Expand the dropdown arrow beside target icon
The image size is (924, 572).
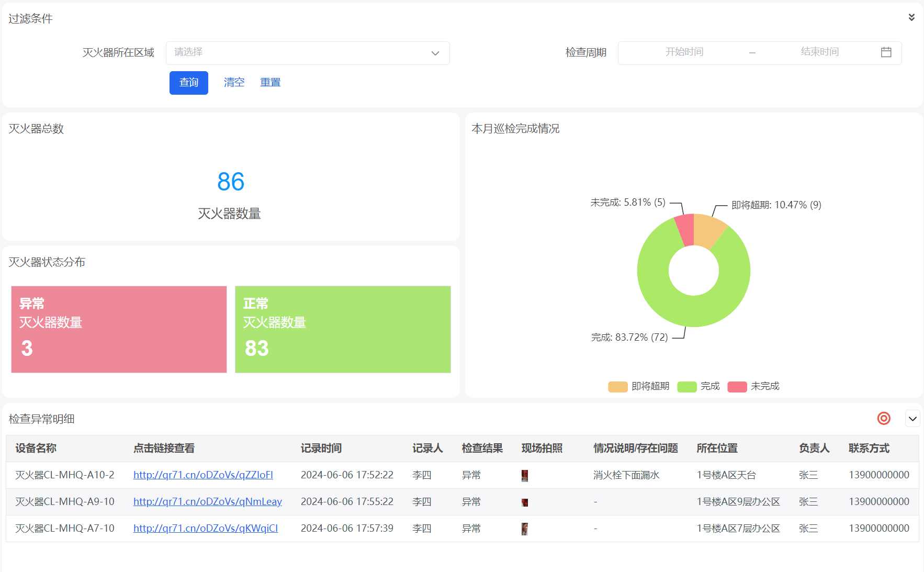coord(912,419)
